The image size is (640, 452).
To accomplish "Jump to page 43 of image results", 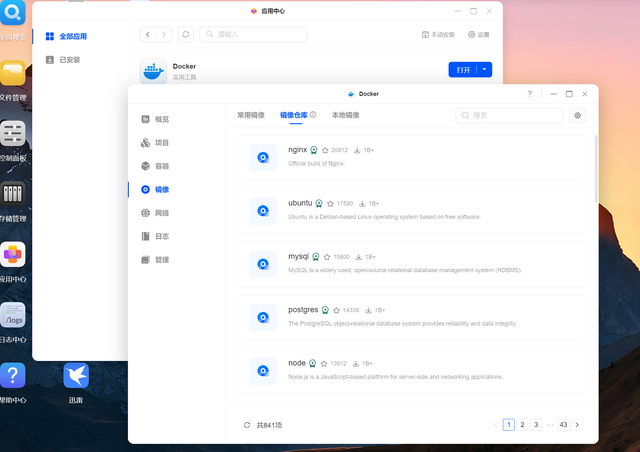I will pyautogui.click(x=563, y=425).
